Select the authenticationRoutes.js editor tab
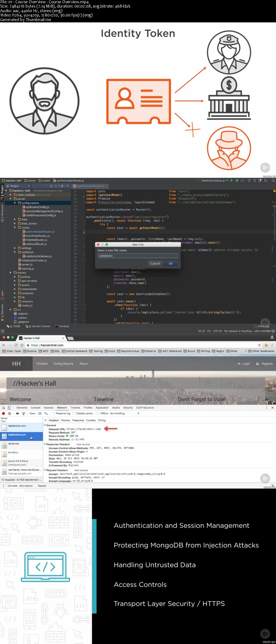The width and height of the screenshot is (276, 644). [90, 186]
